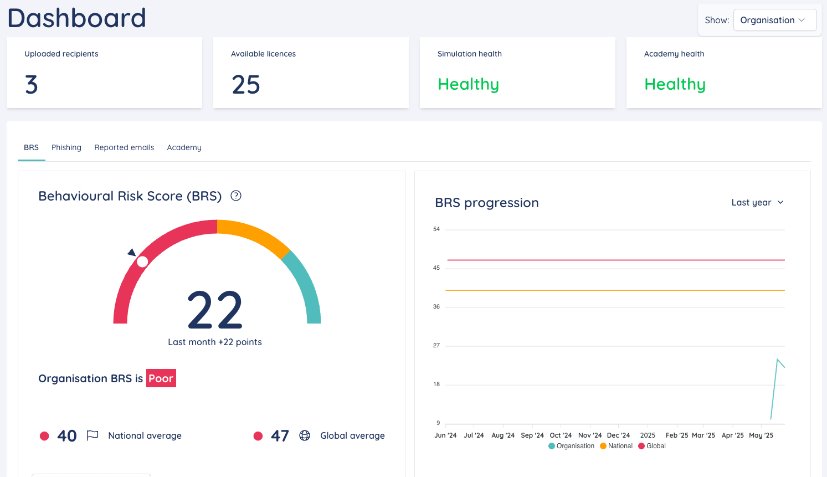Click the red dot beside 40
Viewport: 827px width, 477px height.
coord(44,436)
